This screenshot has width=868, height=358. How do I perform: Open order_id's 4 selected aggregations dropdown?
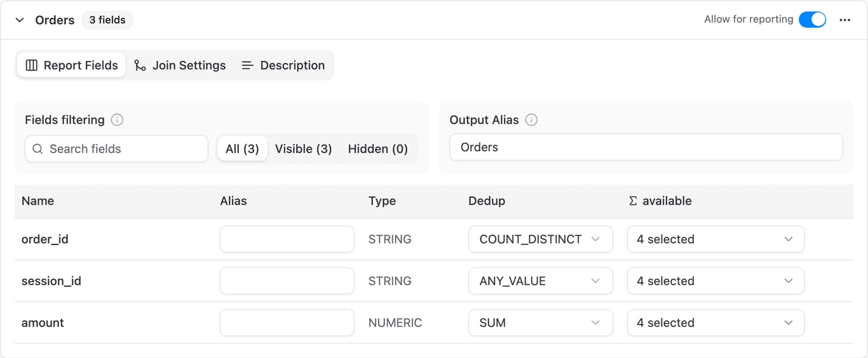(715, 239)
